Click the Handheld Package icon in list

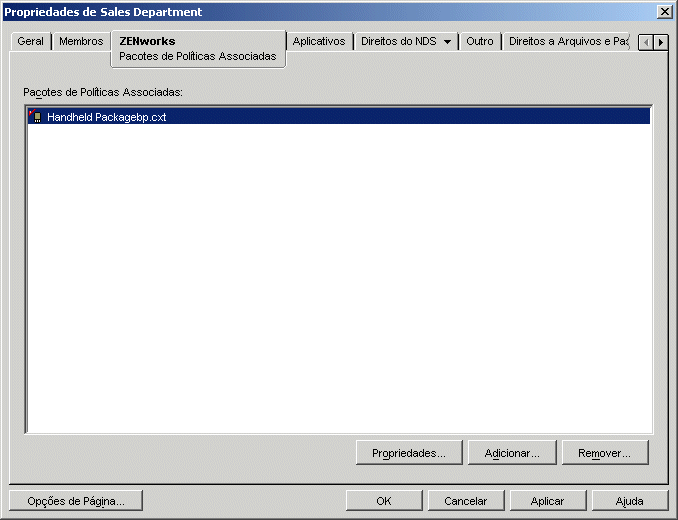35,116
